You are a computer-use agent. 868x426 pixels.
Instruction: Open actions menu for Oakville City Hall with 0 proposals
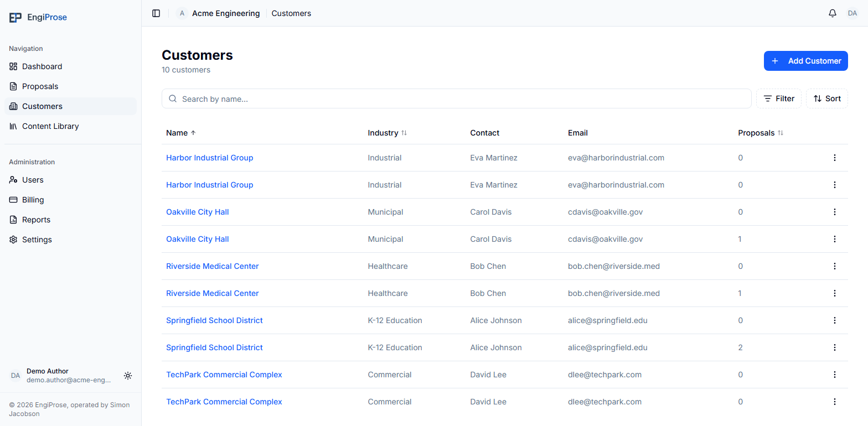coord(835,212)
